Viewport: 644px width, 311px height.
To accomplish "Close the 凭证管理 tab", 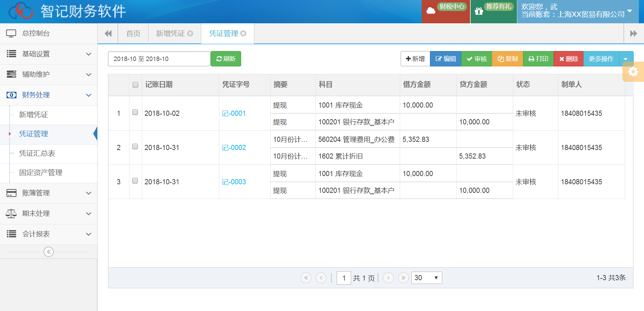I will click(244, 34).
